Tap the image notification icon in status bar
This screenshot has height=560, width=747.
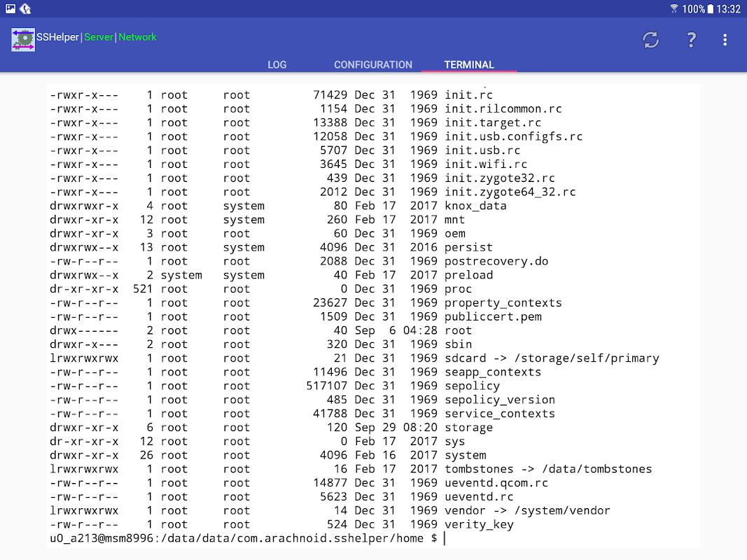(10, 8)
